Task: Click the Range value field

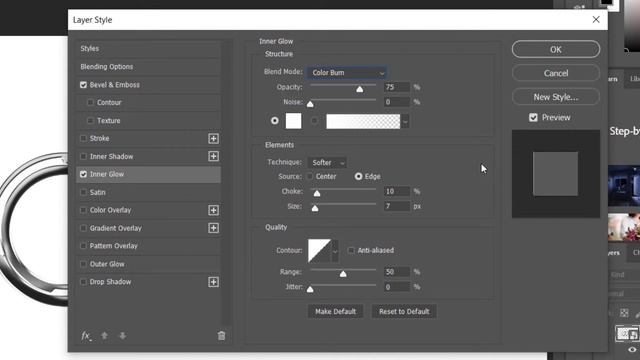Action: (x=397, y=271)
